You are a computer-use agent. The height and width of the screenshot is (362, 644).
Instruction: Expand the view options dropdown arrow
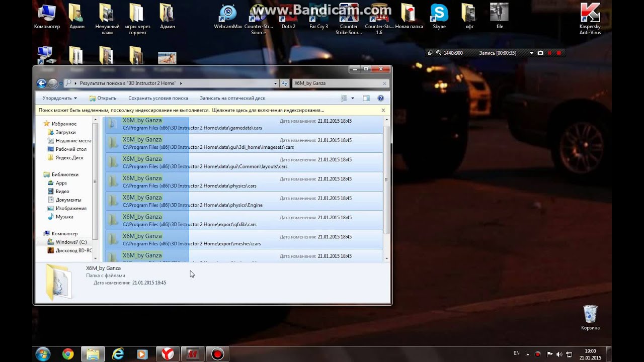(353, 98)
